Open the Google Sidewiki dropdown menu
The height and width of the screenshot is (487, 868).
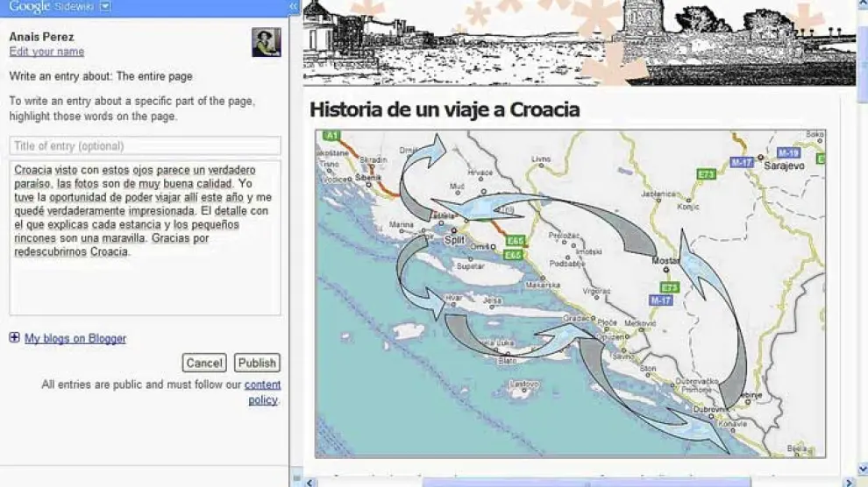pos(106,7)
